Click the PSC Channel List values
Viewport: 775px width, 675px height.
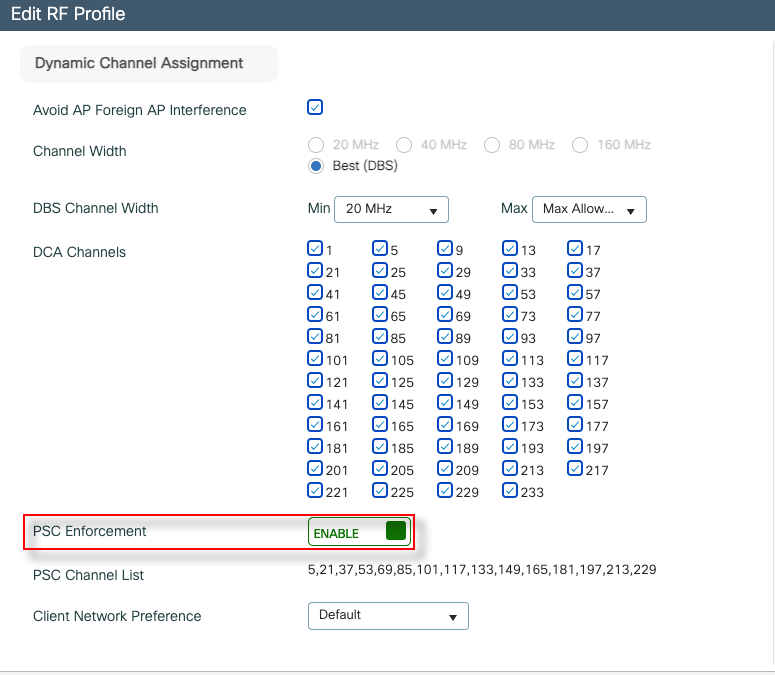point(481,570)
